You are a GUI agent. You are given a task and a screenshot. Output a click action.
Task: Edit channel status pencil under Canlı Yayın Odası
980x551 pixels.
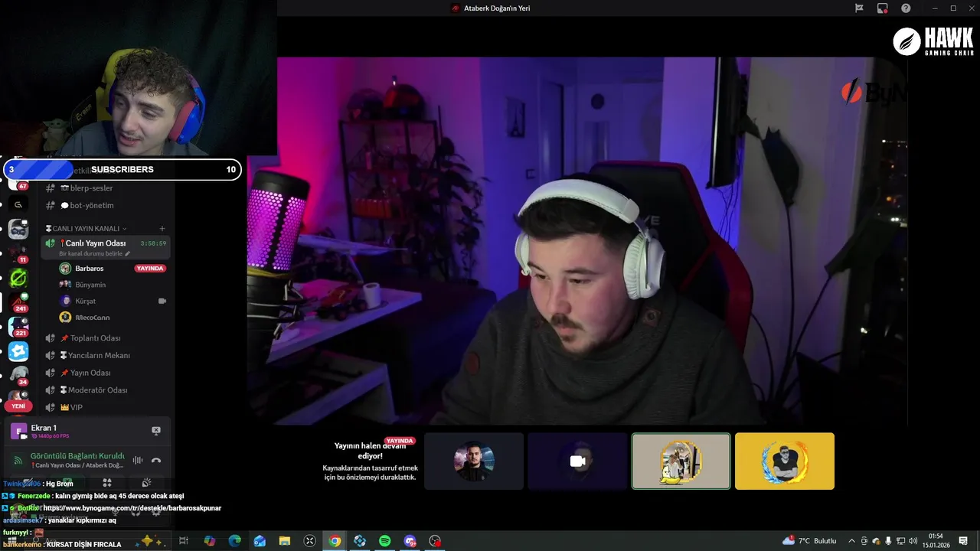point(128,253)
